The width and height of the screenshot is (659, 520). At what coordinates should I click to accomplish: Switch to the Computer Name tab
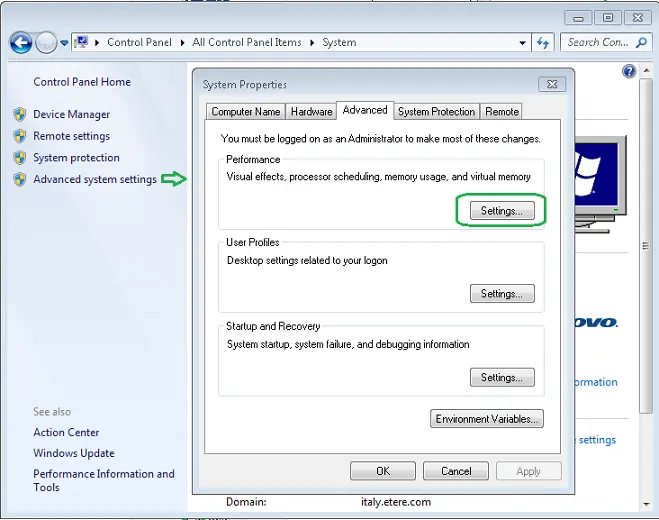[246, 112]
